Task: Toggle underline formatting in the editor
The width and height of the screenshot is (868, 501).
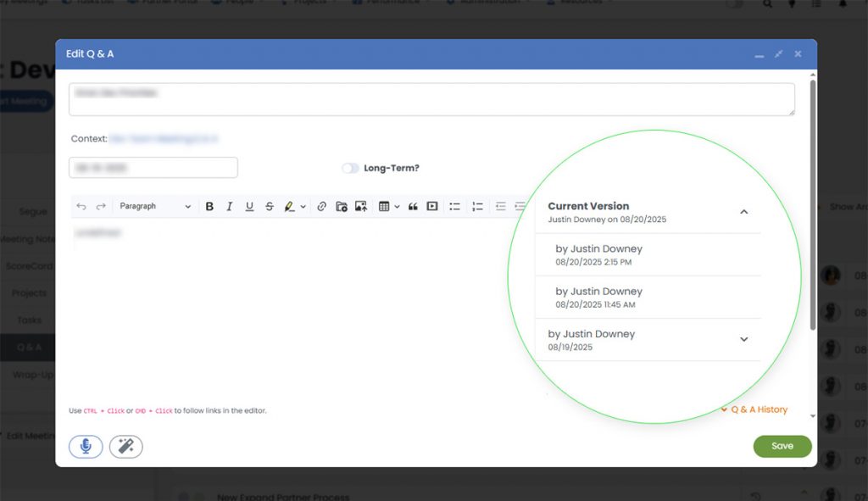Action: click(x=249, y=206)
